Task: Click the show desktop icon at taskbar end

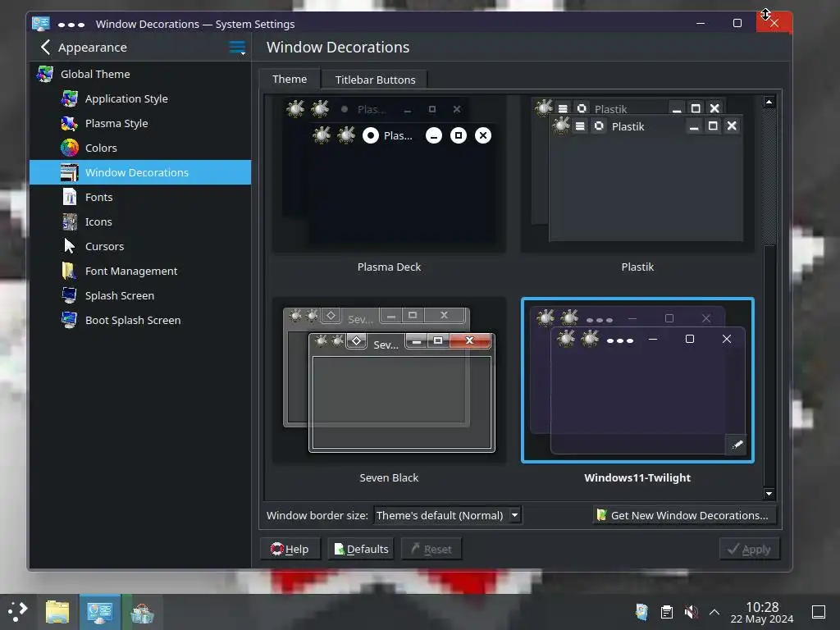Action: coord(819,612)
